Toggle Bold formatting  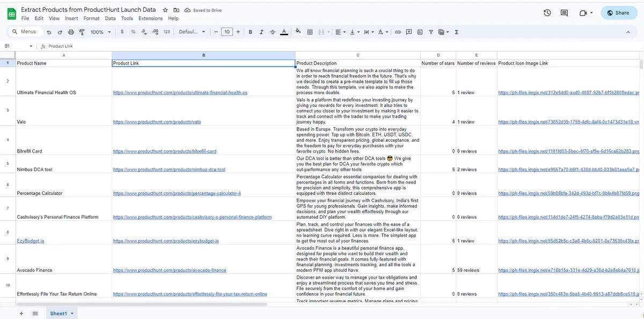click(x=250, y=32)
